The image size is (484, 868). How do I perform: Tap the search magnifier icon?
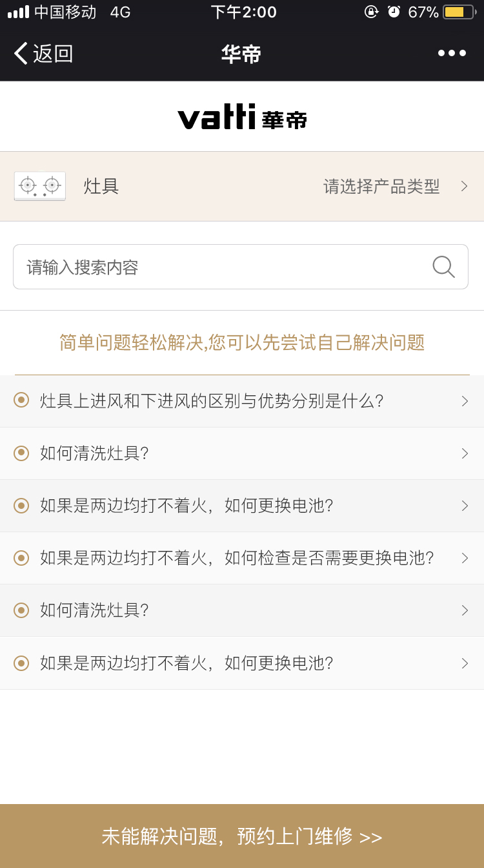tap(443, 267)
